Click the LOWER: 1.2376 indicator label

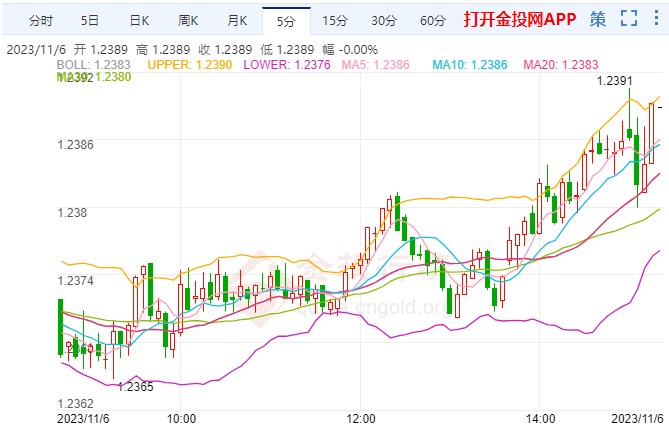(287, 65)
